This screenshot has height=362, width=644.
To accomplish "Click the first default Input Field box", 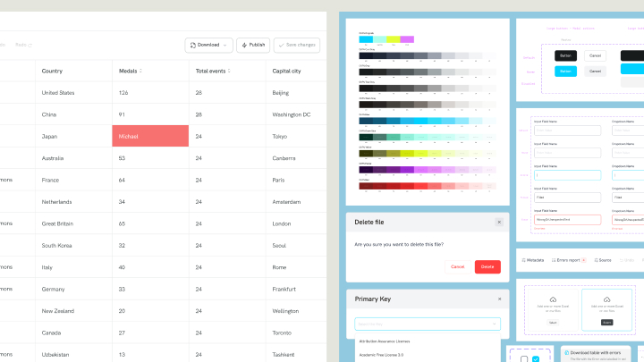I will 567,130.
